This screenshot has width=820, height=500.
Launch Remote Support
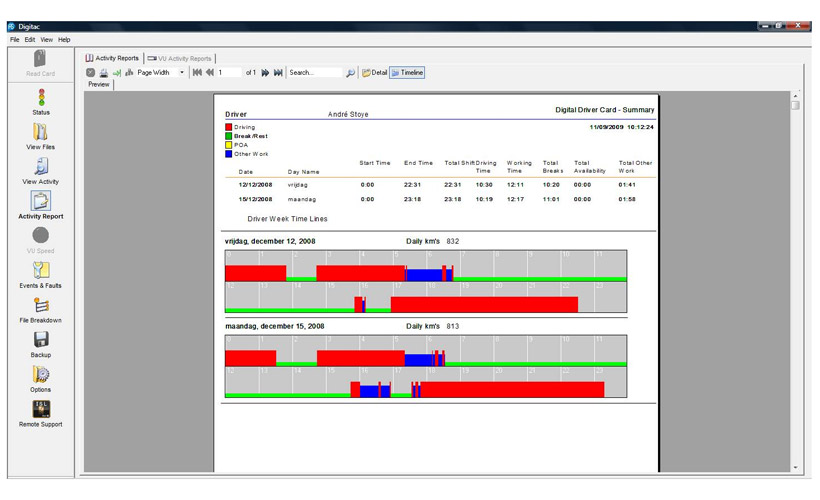[41, 410]
